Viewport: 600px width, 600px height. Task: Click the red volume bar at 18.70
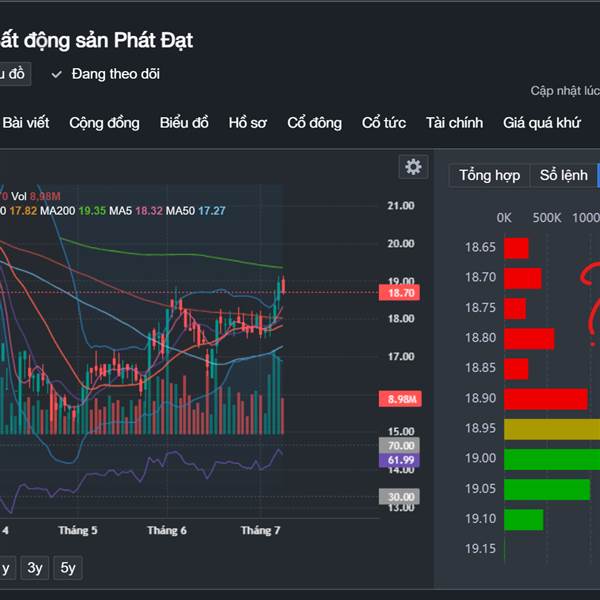pyautogui.click(x=523, y=278)
